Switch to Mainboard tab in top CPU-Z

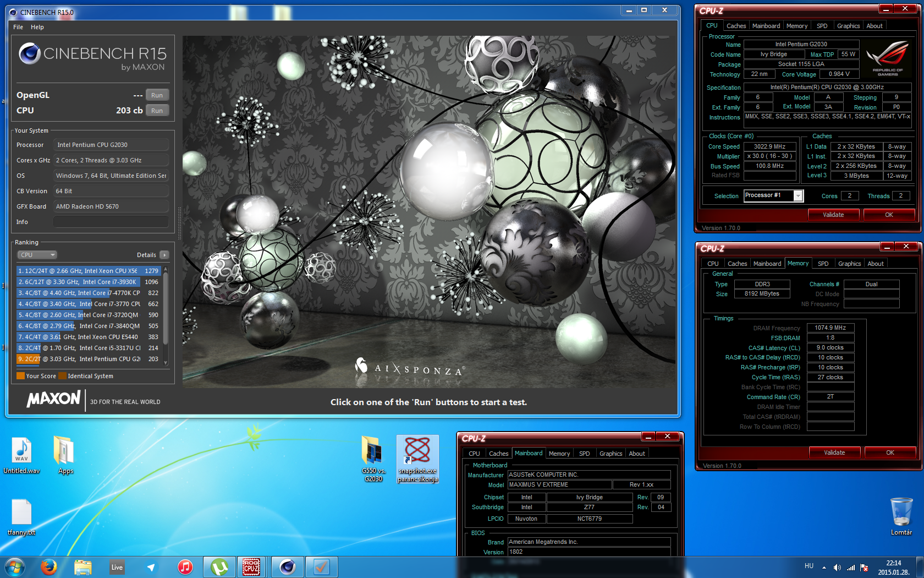click(x=766, y=26)
